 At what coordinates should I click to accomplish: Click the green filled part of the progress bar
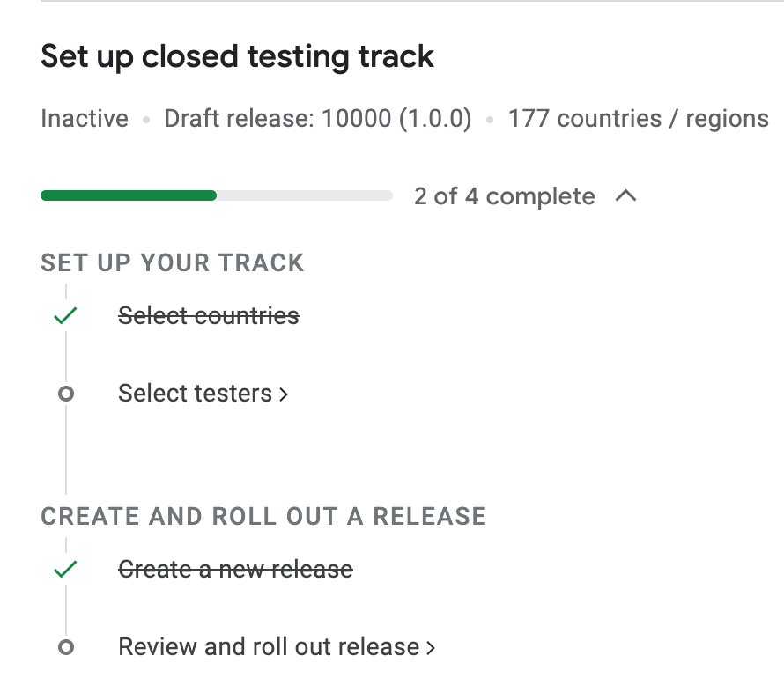(129, 195)
